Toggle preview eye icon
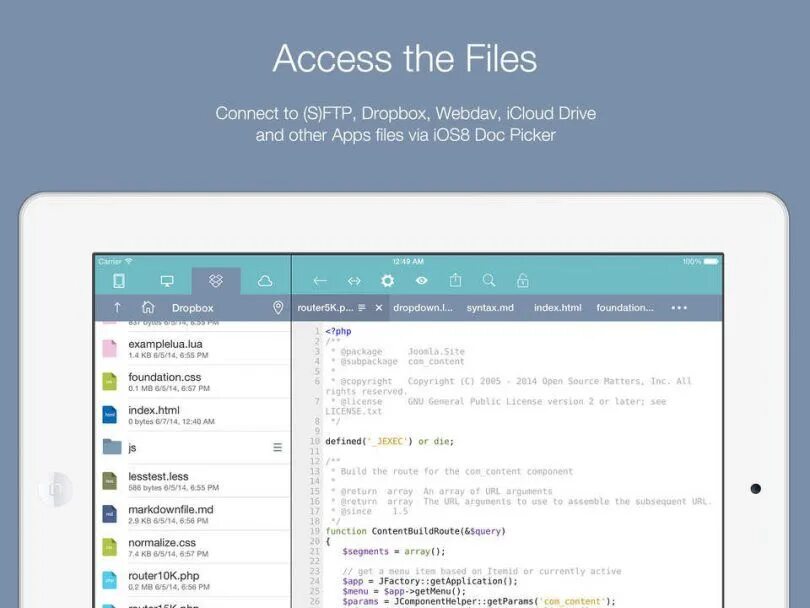810x608 pixels. click(x=422, y=280)
